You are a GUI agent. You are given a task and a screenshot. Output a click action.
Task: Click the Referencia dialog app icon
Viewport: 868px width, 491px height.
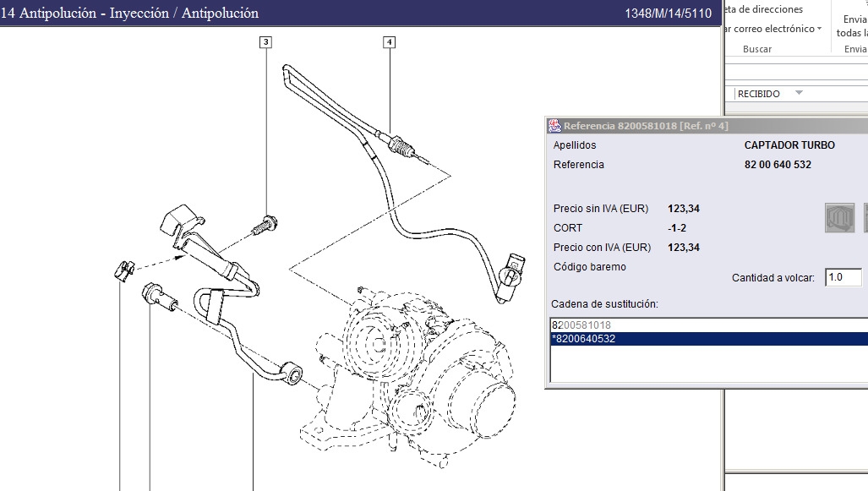point(554,126)
